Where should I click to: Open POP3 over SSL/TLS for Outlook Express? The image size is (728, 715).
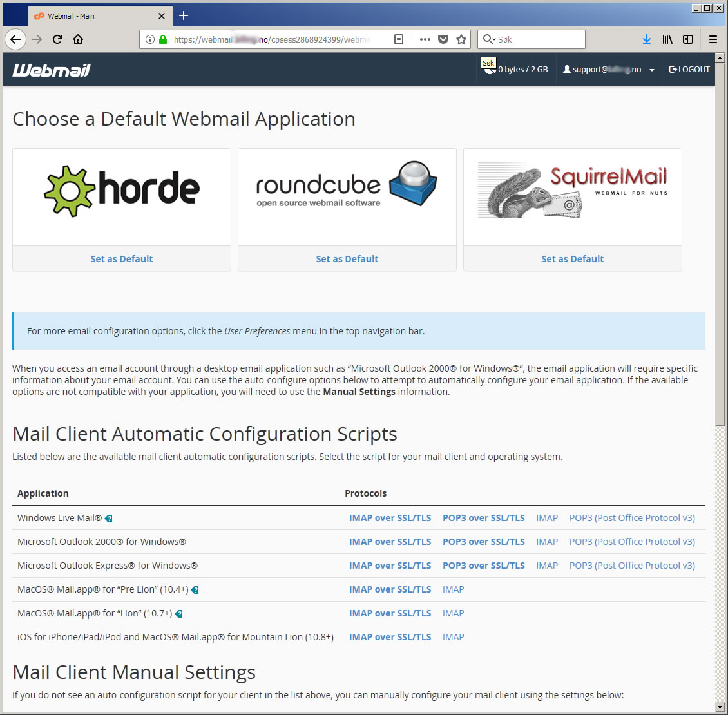coord(483,566)
